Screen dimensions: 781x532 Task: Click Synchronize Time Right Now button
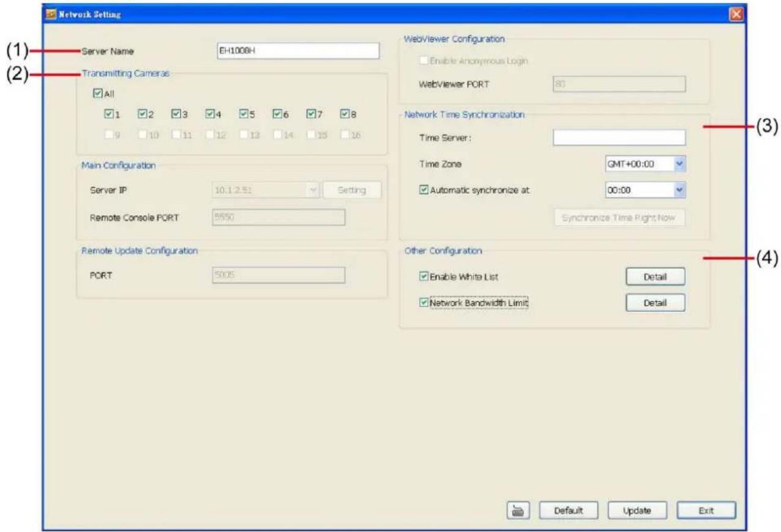(x=620, y=218)
